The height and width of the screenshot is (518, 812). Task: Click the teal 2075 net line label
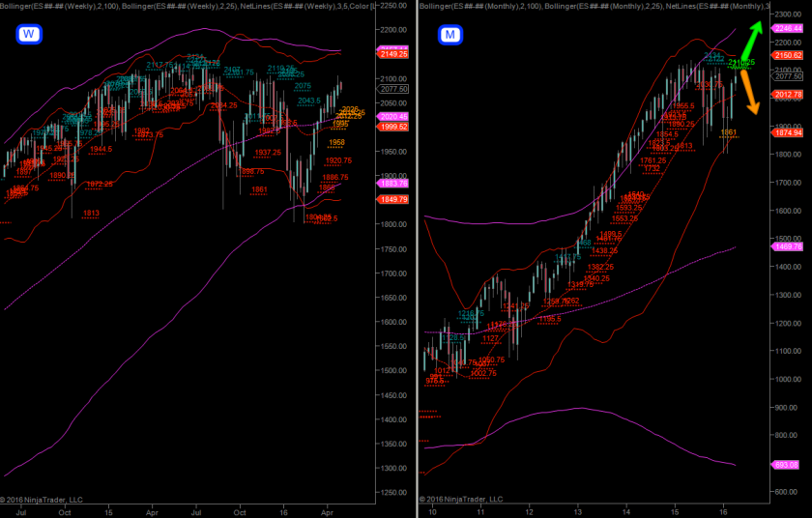click(x=303, y=86)
